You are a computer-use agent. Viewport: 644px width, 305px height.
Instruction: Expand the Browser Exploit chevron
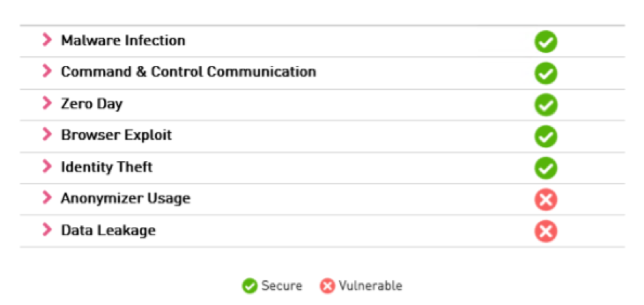(47, 134)
